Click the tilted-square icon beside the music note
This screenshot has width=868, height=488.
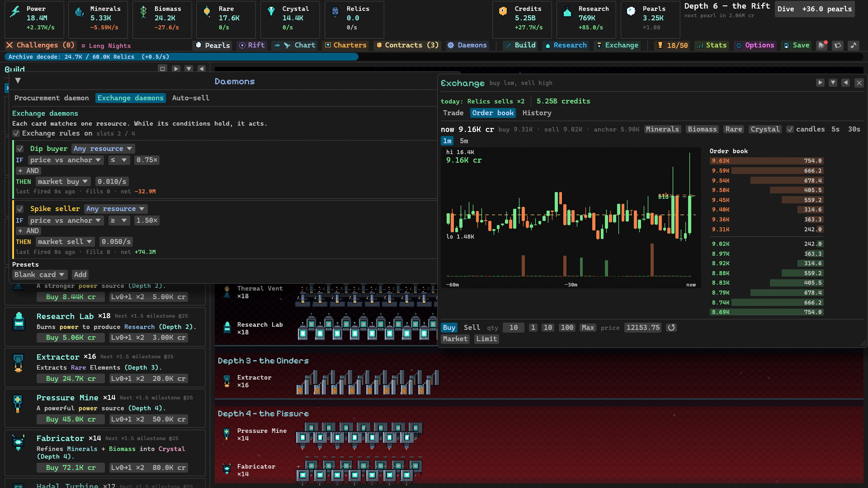[x=838, y=45]
